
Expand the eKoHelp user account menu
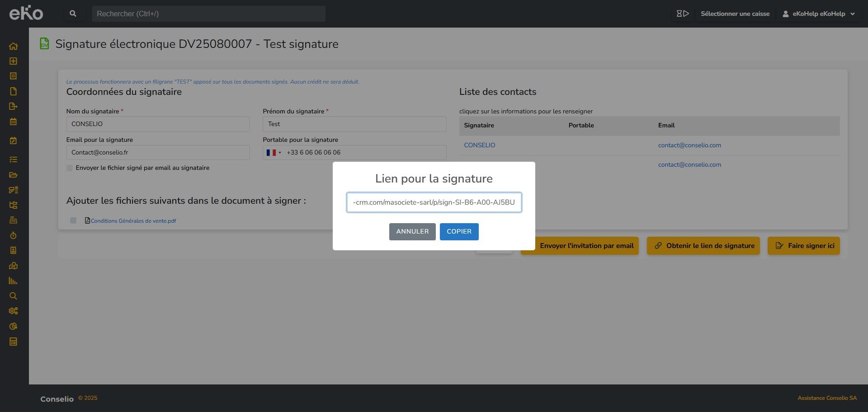[818, 14]
